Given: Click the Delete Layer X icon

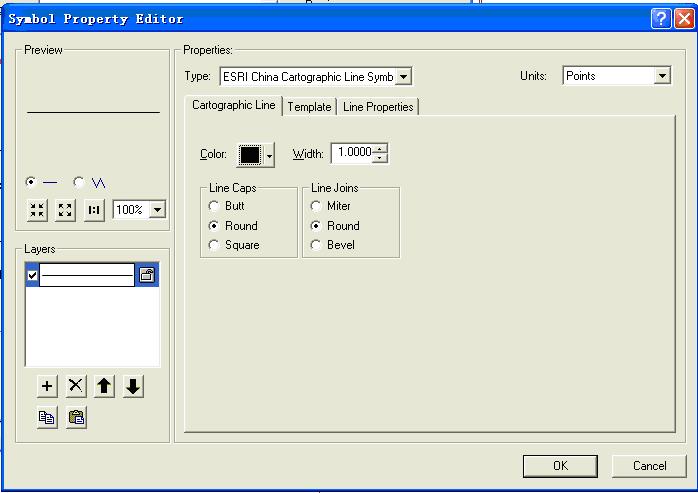Looking at the screenshot, I should click(x=76, y=386).
